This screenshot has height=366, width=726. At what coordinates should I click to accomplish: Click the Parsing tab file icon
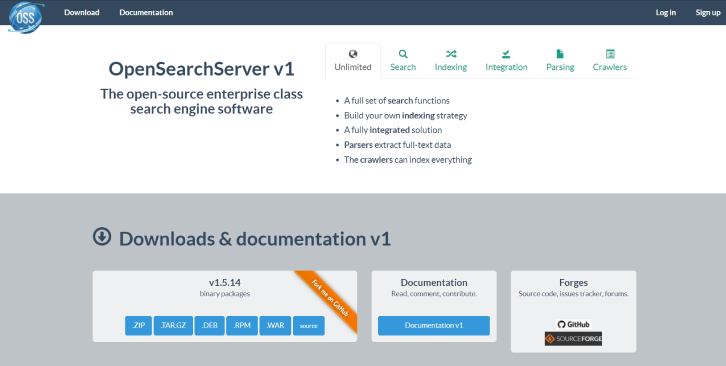click(560, 54)
